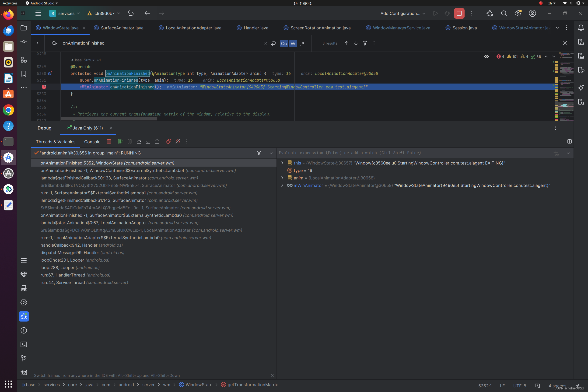Open the main hamburger menu

tap(38, 13)
